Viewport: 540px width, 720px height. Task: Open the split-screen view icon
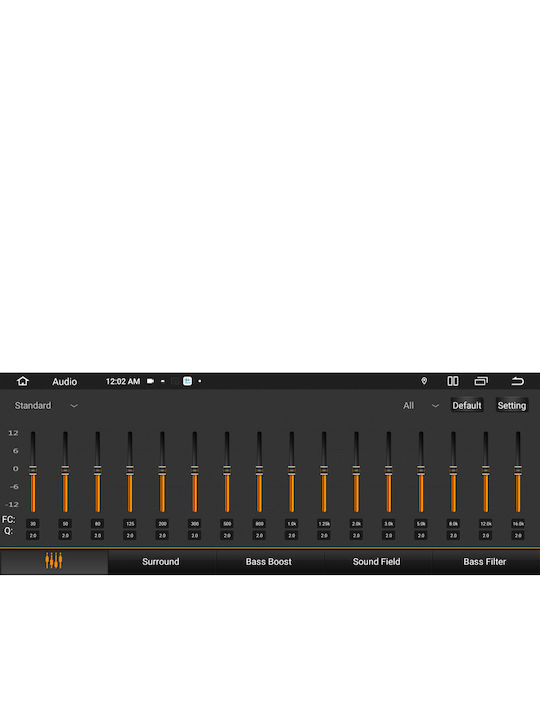[x=453, y=381]
